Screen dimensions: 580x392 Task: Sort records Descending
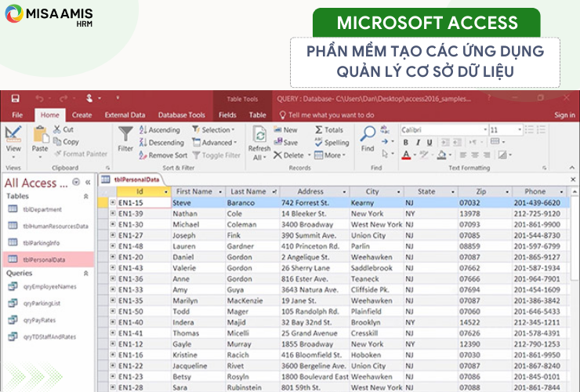click(x=161, y=143)
